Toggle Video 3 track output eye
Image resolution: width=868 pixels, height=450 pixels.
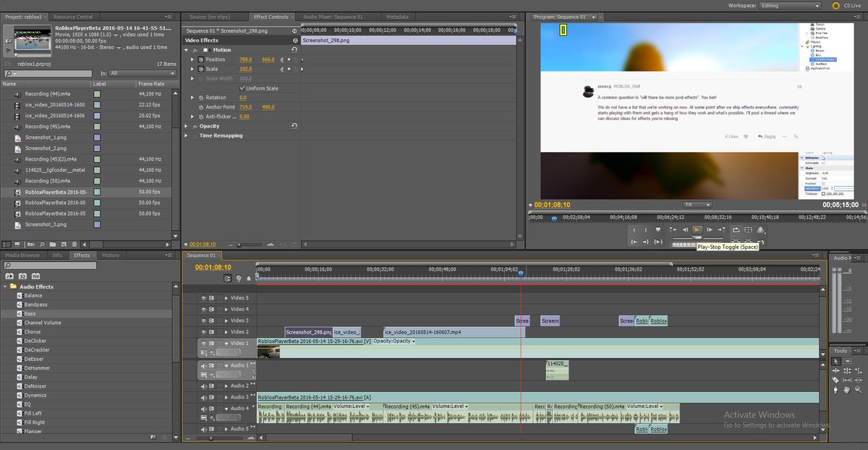pos(204,320)
